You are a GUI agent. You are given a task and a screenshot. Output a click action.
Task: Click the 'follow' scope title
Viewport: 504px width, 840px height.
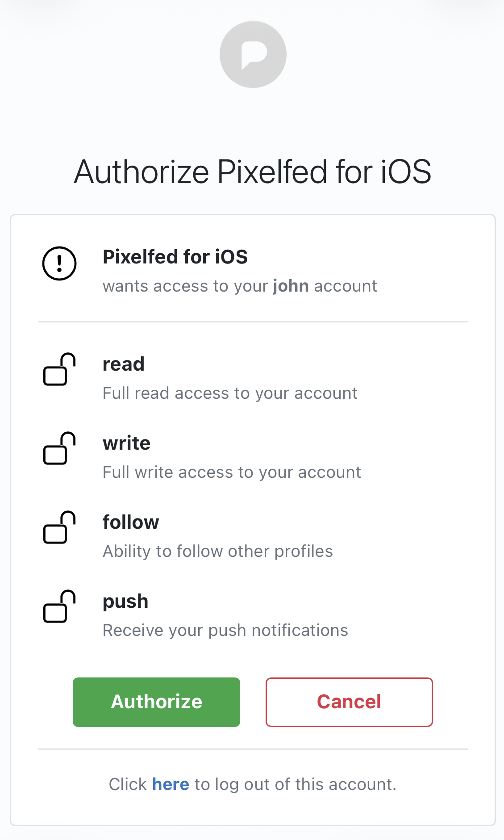point(131,522)
